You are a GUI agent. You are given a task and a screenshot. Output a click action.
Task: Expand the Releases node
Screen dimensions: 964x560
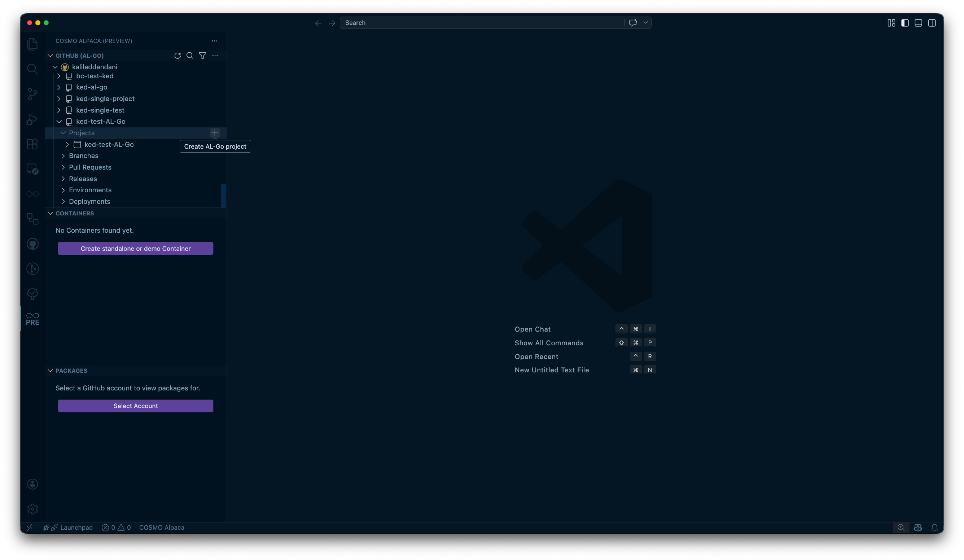[x=63, y=179]
